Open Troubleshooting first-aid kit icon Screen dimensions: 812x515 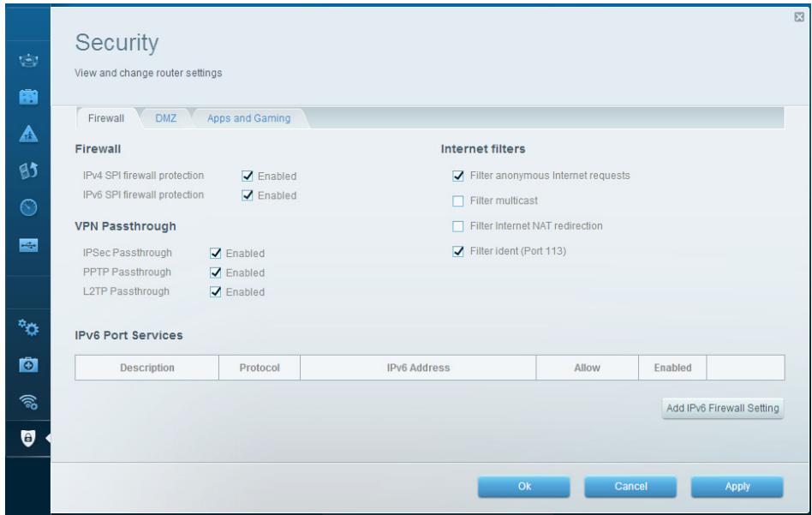coord(28,365)
